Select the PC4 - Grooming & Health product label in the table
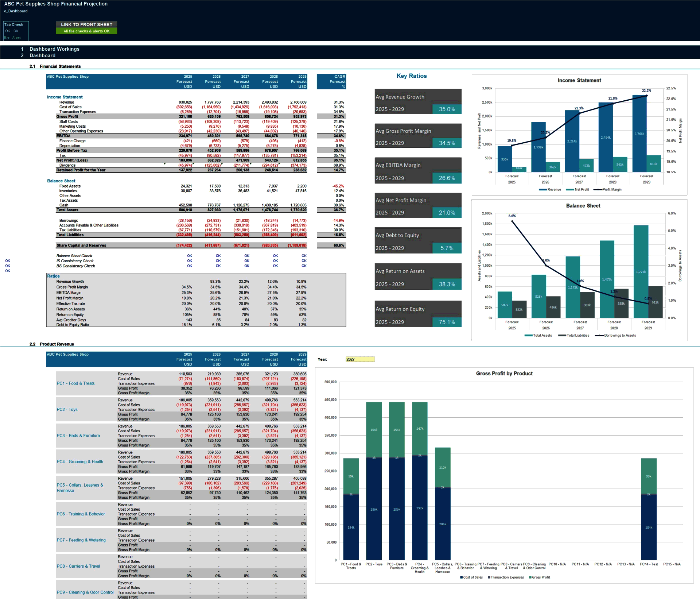Screen dimensions: 700x599 point(80,462)
